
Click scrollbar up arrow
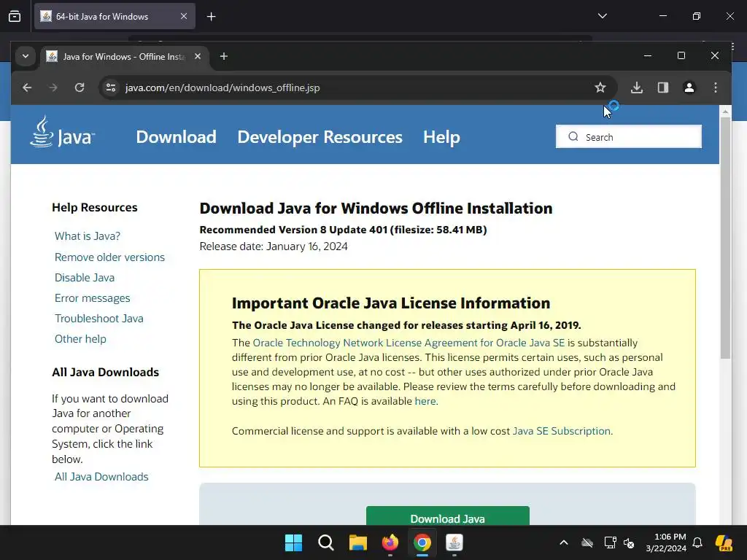[725, 112]
